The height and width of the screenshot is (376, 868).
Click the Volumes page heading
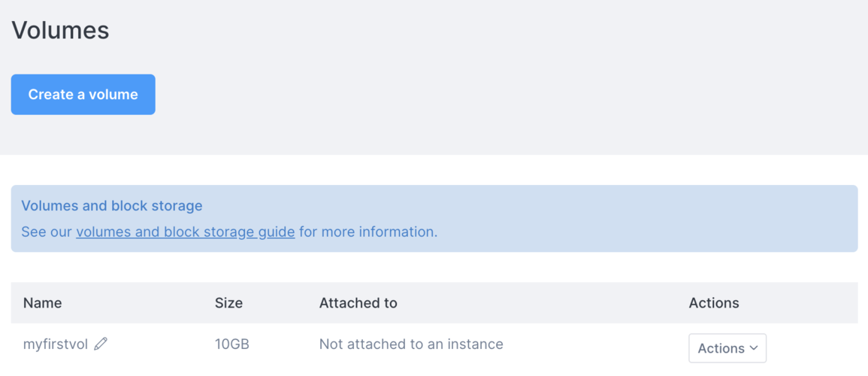tap(60, 30)
